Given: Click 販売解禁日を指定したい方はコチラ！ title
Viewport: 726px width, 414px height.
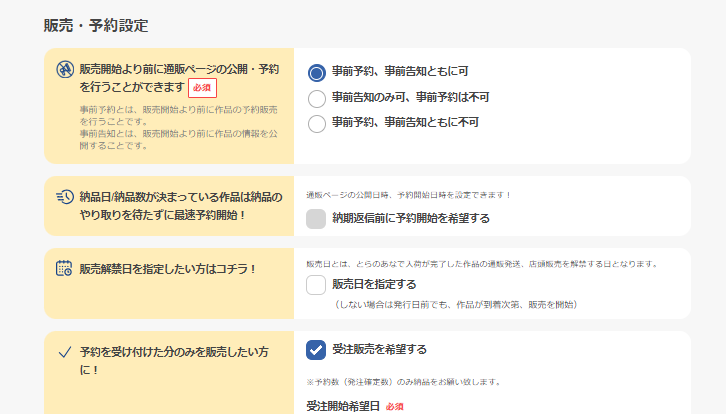Looking at the screenshot, I should click(x=169, y=268).
